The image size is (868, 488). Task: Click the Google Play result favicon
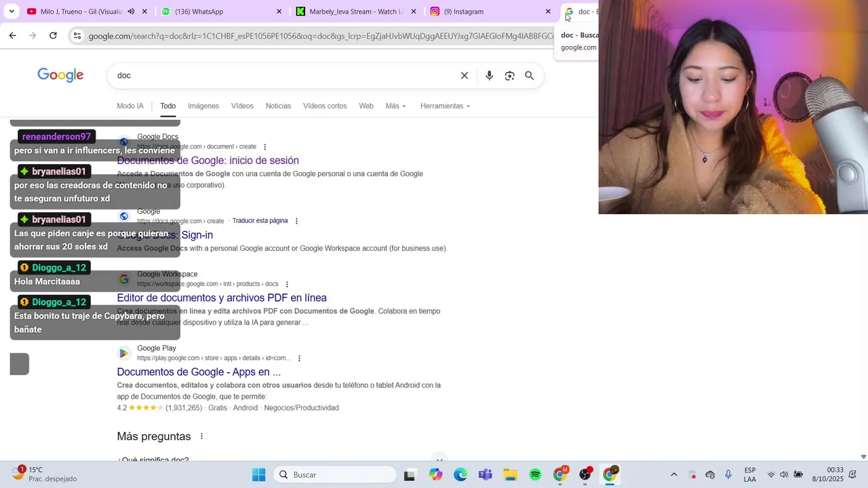coord(123,353)
